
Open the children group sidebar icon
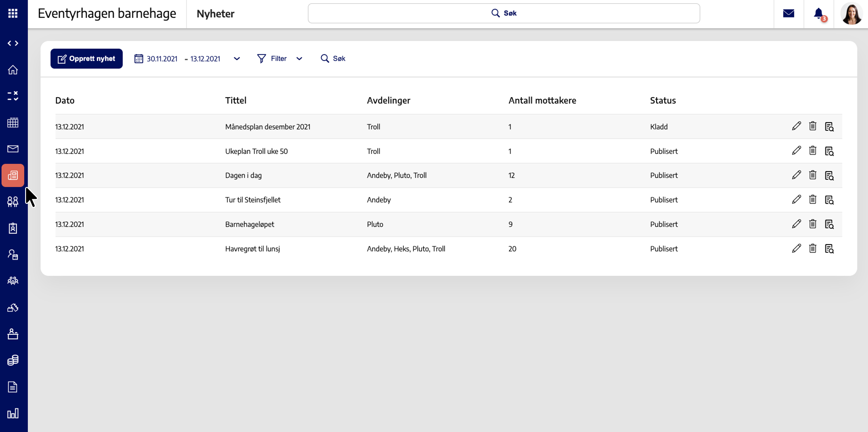pos(13,201)
